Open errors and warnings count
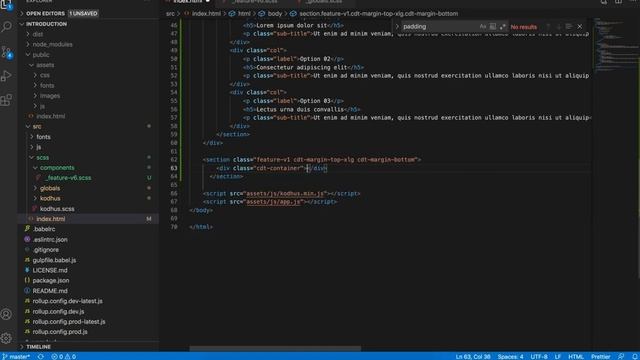 64,356
